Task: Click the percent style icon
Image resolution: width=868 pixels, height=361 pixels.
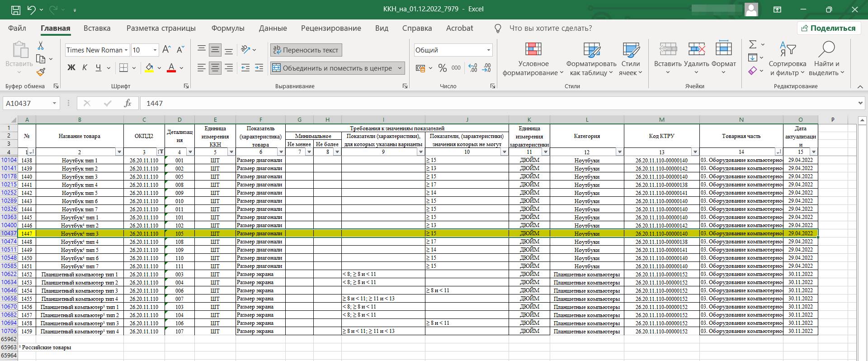Action: [x=442, y=68]
